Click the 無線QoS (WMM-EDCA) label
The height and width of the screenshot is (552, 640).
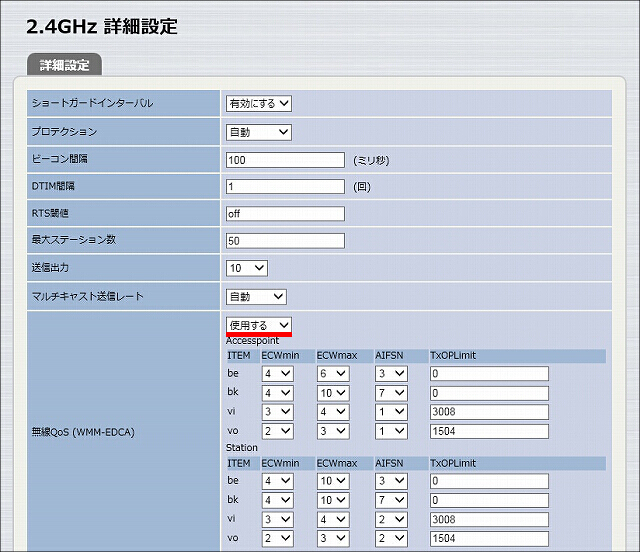pyautogui.click(x=83, y=432)
